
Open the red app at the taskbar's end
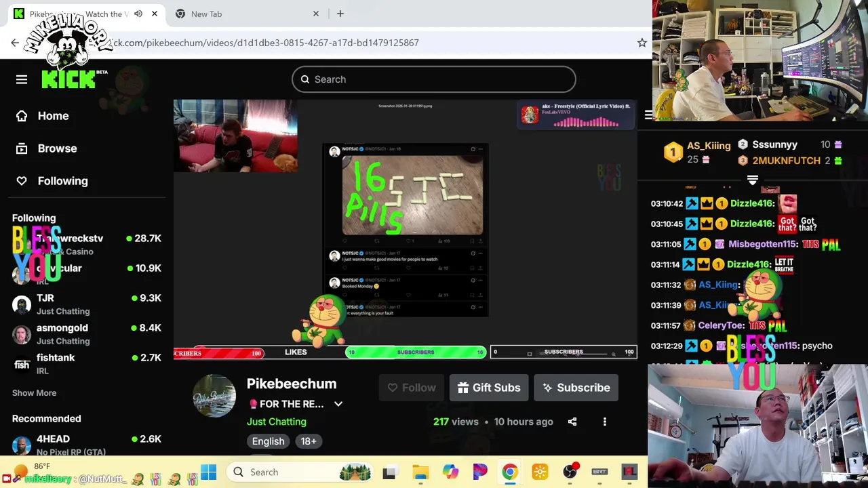629,472
